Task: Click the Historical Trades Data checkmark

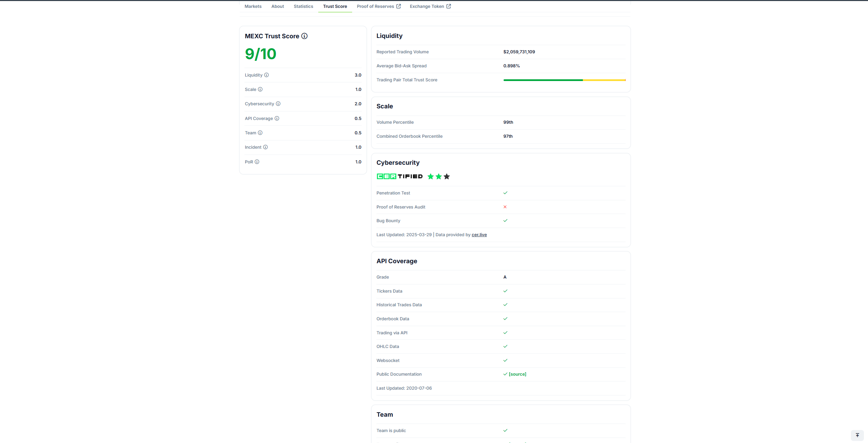Action: pyautogui.click(x=505, y=305)
